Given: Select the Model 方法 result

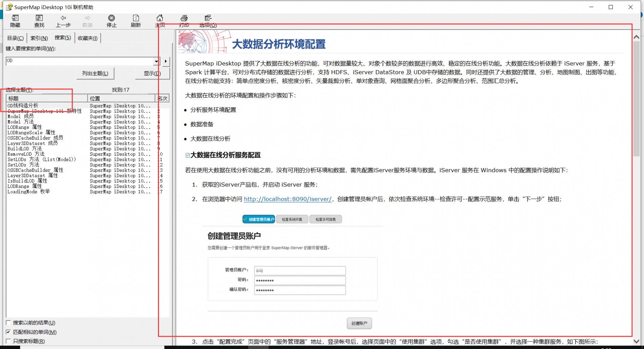Looking at the screenshot, I should 20,122.
